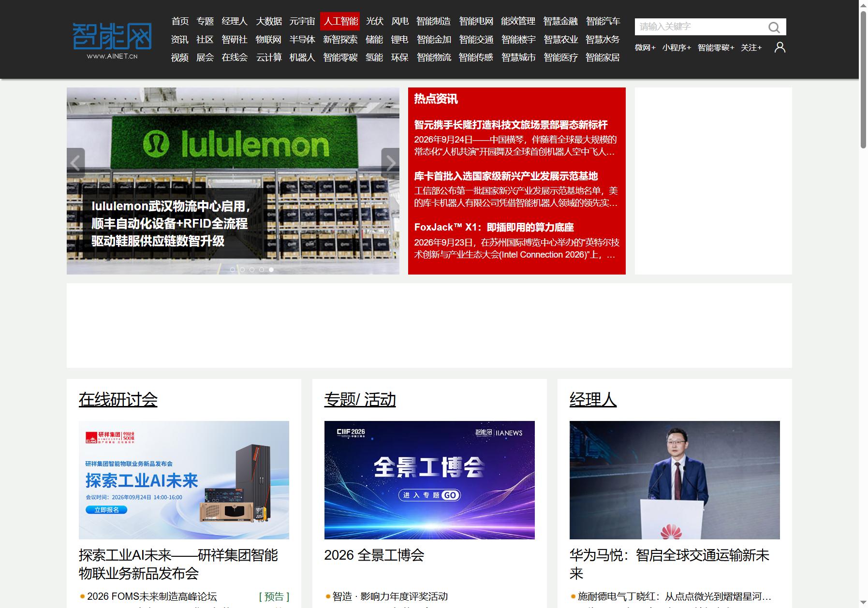Select the second carousel indicator dot
The width and height of the screenshot is (868, 608).
[242, 270]
